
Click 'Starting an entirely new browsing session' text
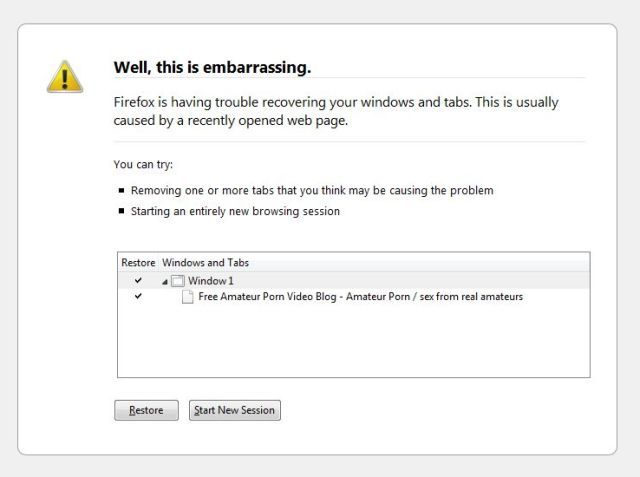[x=235, y=212]
